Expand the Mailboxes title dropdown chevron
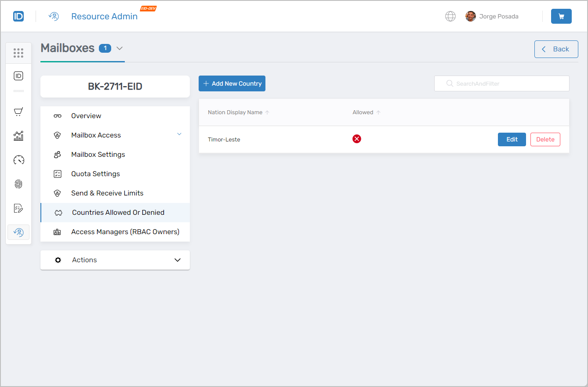Image resolution: width=588 pixels, height=387 pixels. pyautogui.click(x=120, y=48)
